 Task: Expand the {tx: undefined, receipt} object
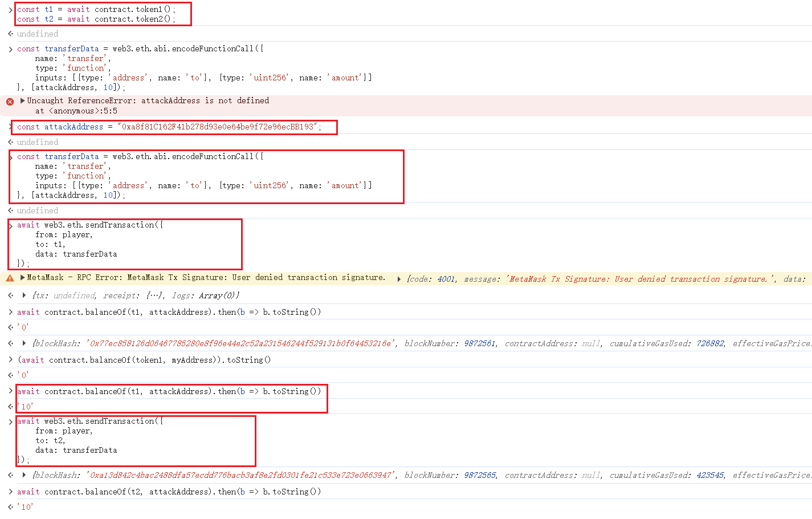click(x=24, y=295)
